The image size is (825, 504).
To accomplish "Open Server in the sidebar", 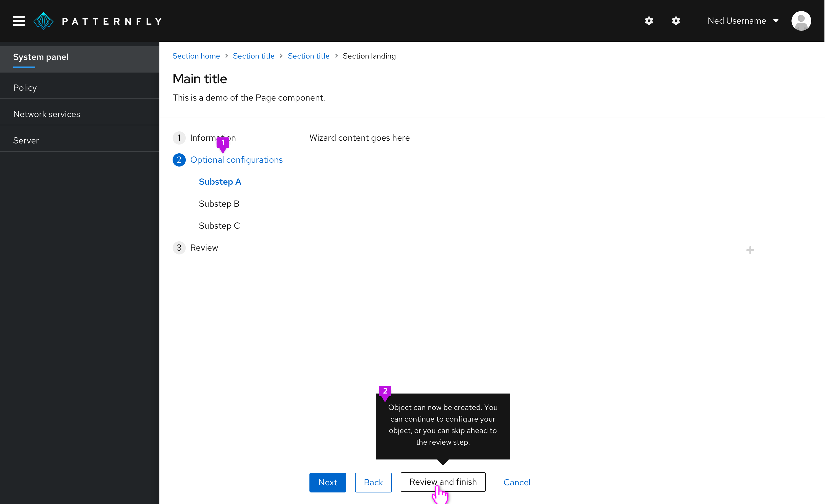I will (80, 141).
